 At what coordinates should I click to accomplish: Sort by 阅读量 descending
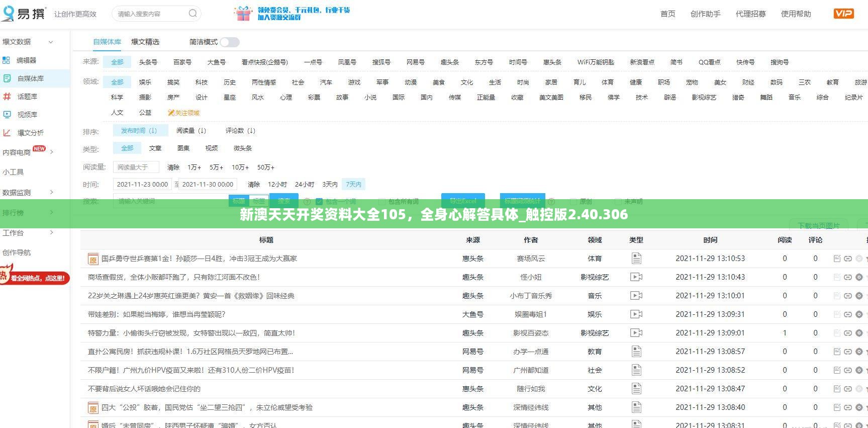(191, 131)
